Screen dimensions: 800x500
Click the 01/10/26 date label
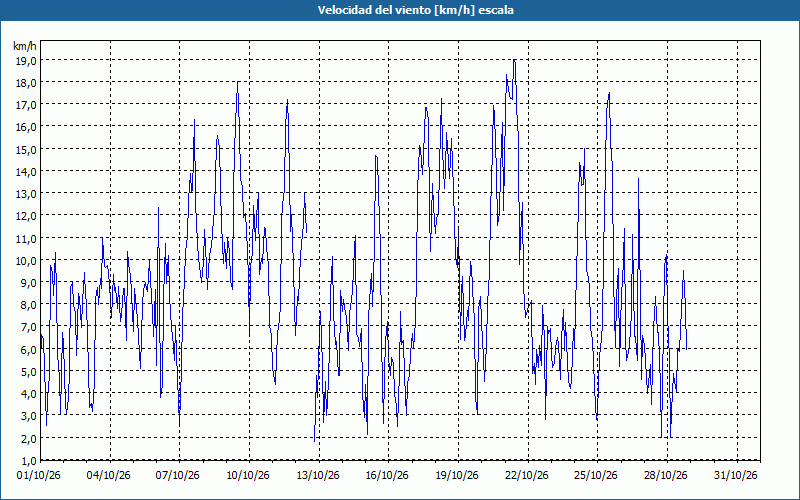pos(39,476)
